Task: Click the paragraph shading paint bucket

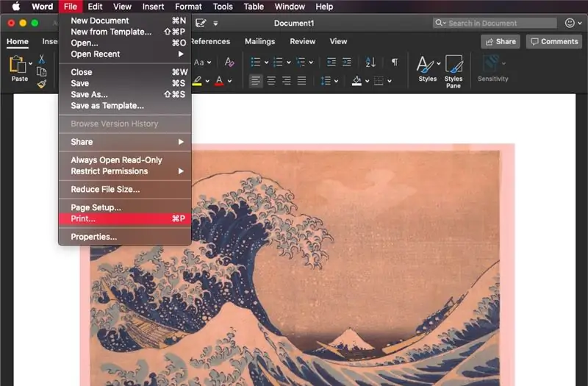Action: [356, 81]
